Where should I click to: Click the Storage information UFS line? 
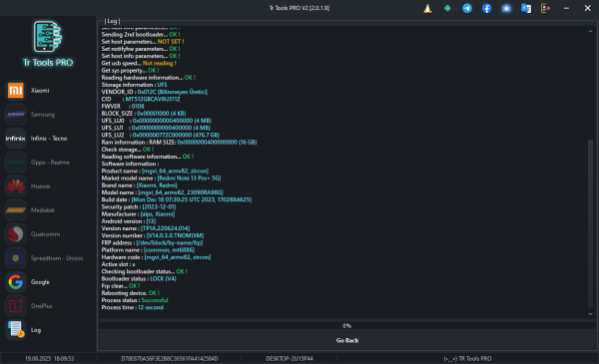(134, 85)
